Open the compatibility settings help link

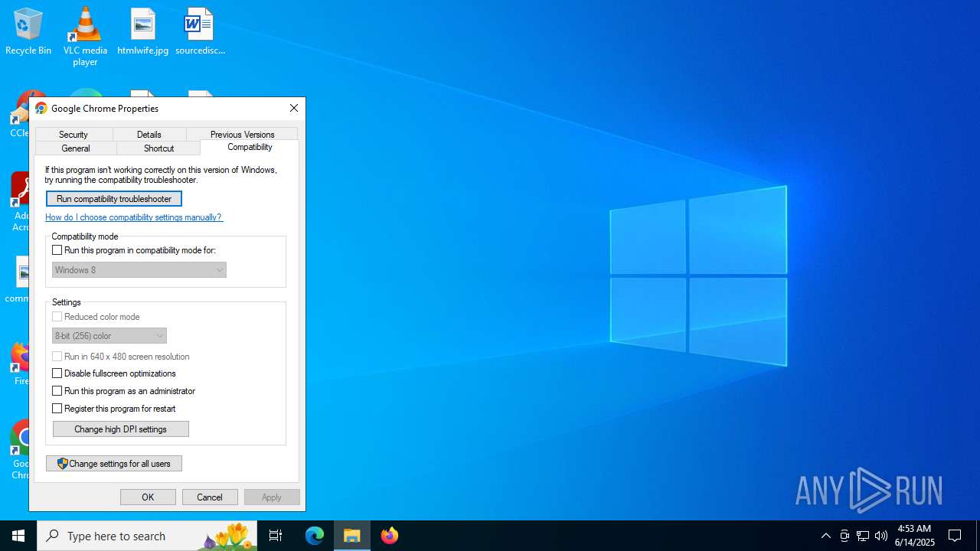[x=134, y=217]
